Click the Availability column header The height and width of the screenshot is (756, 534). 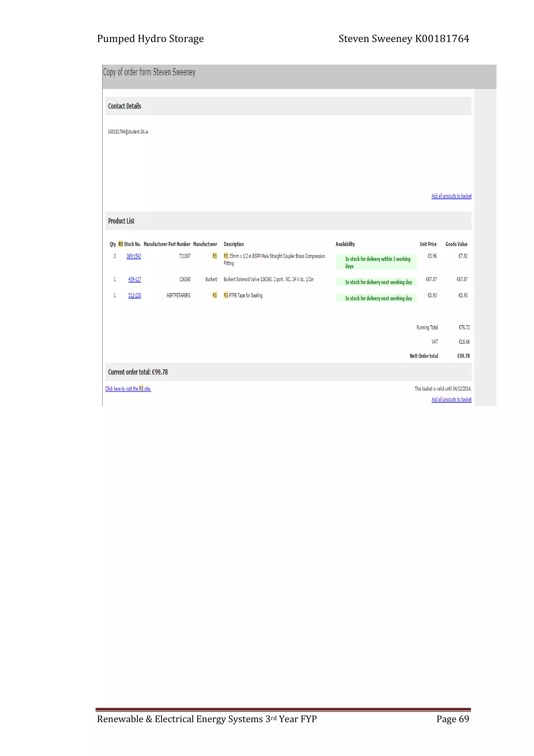pyautogui.click(x=345, y=244)
